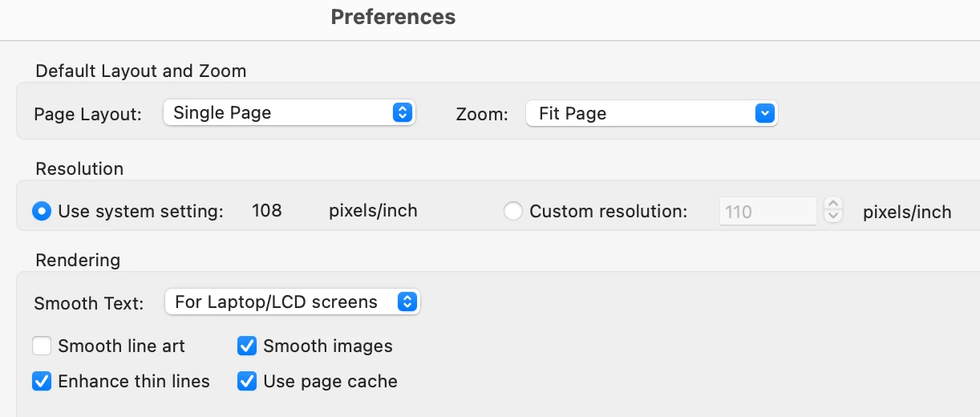This screenshot has height=417, width=980.
Task: Click the Default Layout and Zoom heading
Action: (140, 71)
